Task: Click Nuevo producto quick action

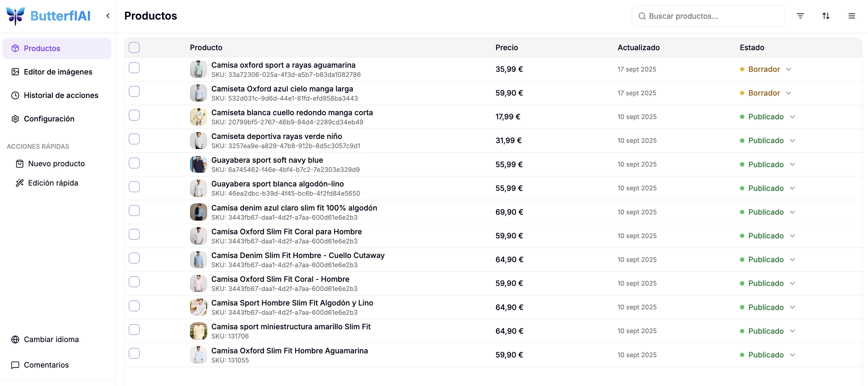Action: pos(56,164)
